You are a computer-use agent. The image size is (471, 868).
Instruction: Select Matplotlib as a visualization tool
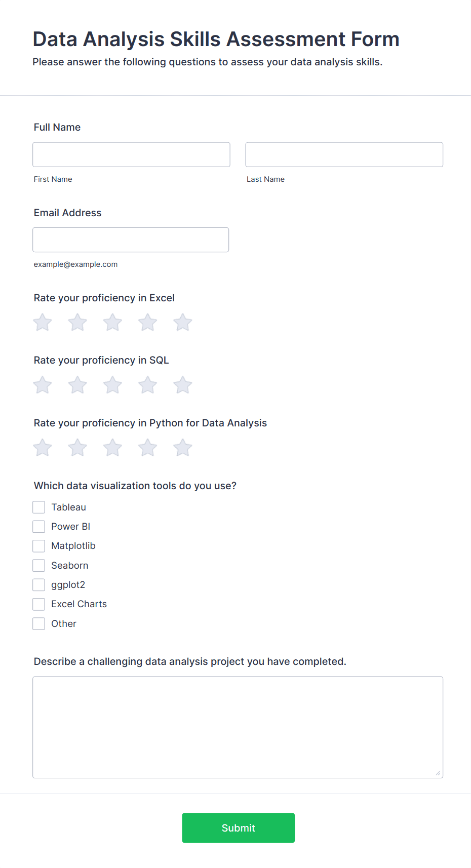tap(38, 545)
